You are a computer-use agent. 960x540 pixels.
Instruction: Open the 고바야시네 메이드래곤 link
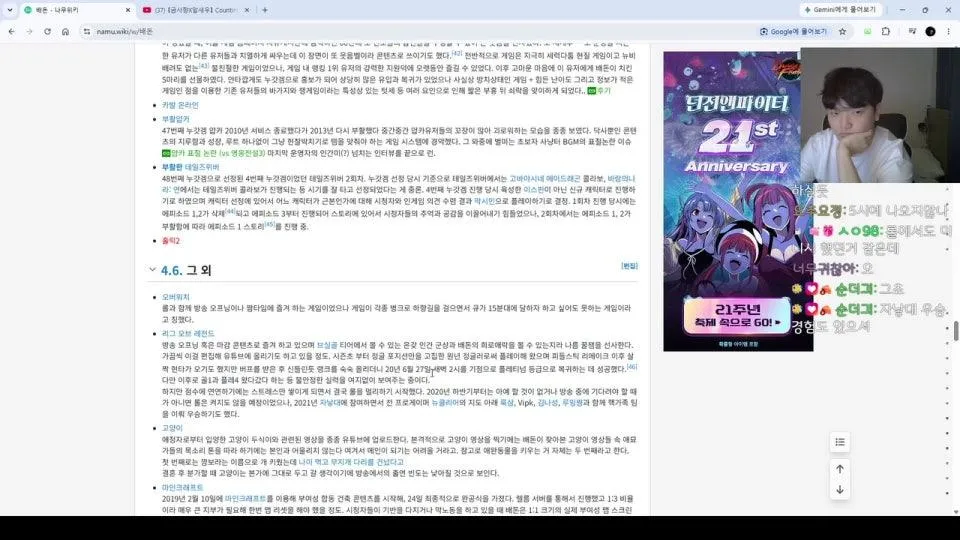coord(544,179)
